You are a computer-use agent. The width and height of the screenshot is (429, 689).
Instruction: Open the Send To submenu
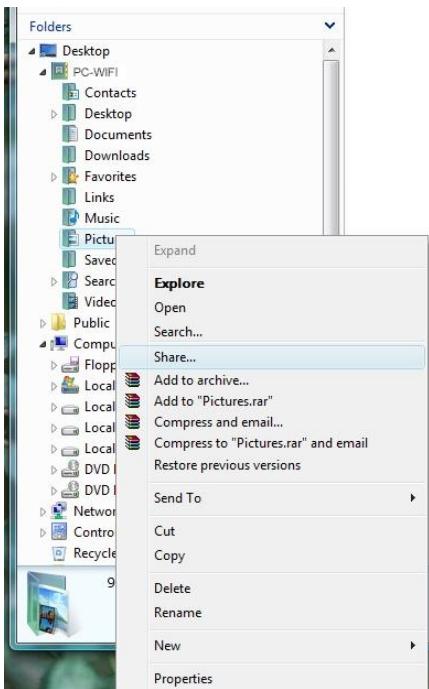click(x=273, y=498)
